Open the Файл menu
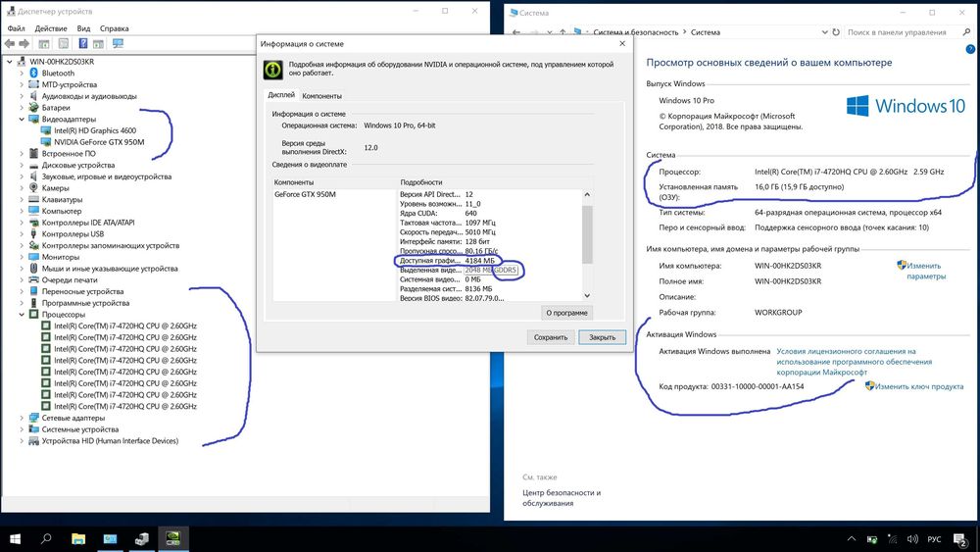This screenshot has height=552, width=980. [17, 28]
